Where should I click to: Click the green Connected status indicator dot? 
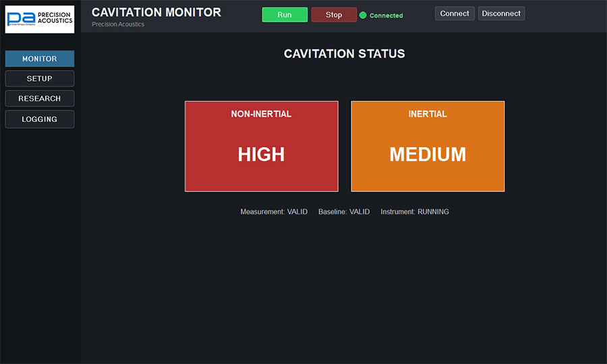[x=363, y=15]
